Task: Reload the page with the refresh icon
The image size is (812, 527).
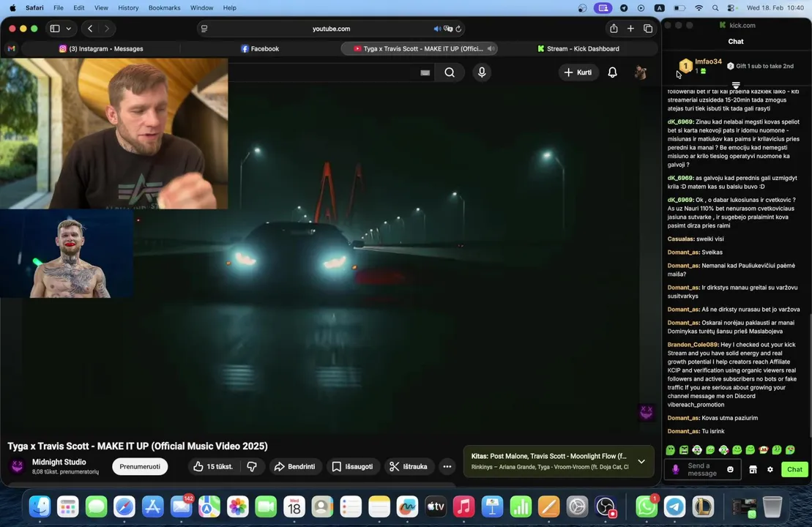Action: tap(458, 29)
